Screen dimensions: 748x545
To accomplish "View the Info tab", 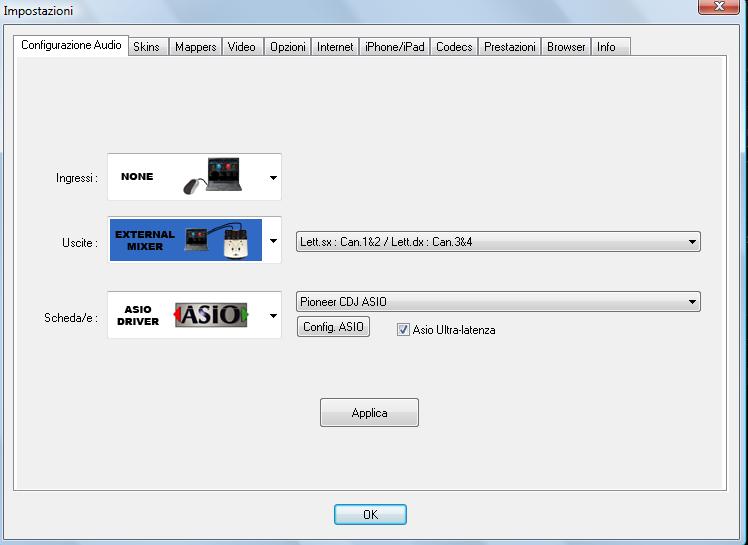I will coord(611,47).
